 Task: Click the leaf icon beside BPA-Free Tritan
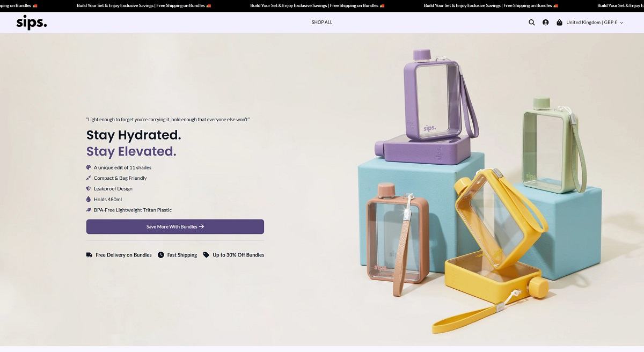89,210
